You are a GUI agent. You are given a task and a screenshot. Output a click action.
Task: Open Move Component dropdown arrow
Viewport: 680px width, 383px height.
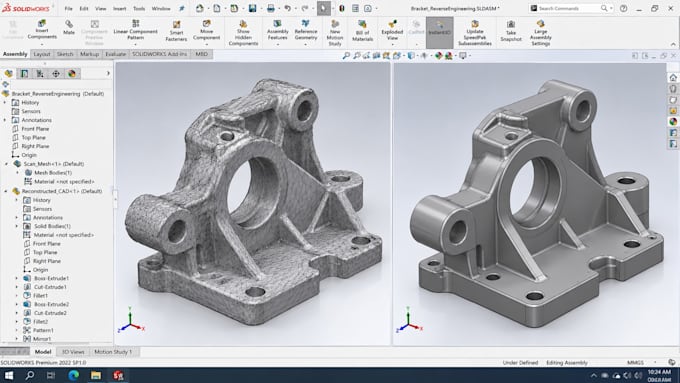[206, 44]
